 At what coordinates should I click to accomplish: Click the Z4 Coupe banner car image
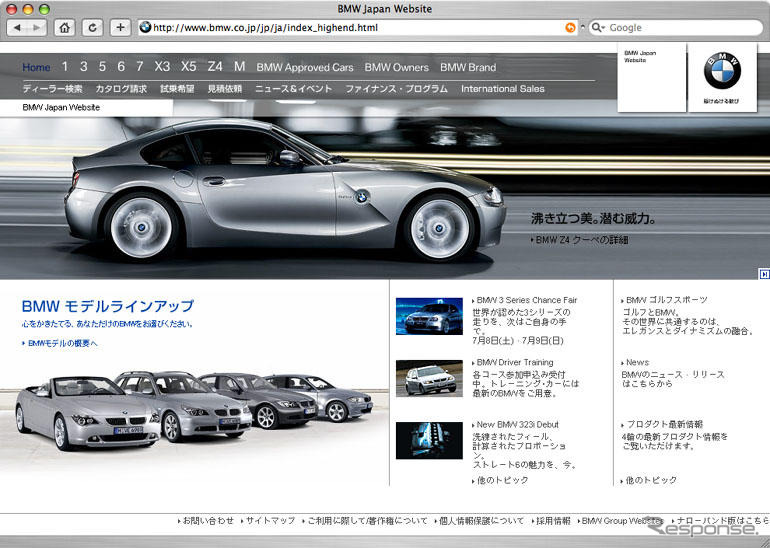(x=285, y=192)
